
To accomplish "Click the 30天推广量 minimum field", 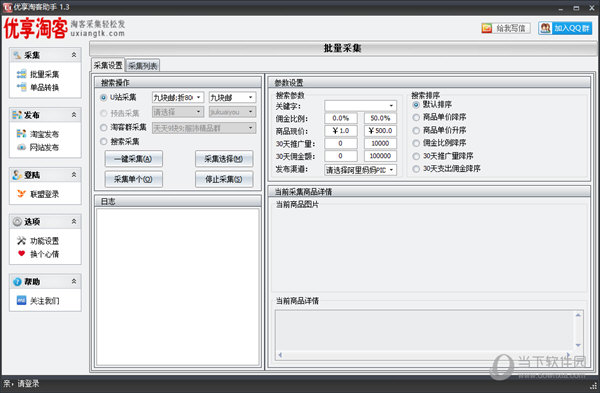I will click(x=341, y=144).
